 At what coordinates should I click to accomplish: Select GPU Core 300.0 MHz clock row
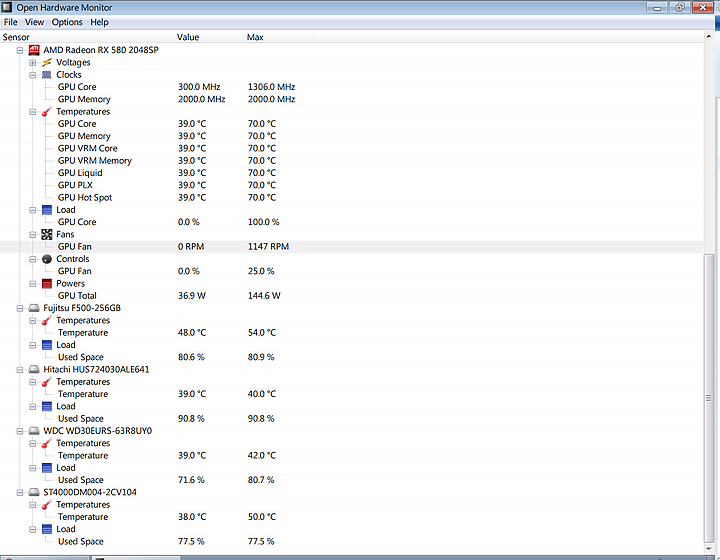click(x=352, y=87)
